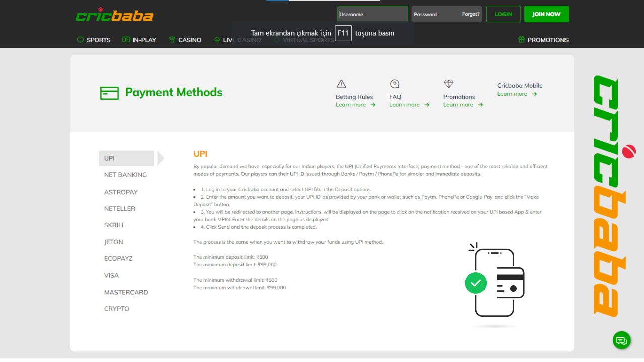Select the Neteller payment tab

[119, 209]
